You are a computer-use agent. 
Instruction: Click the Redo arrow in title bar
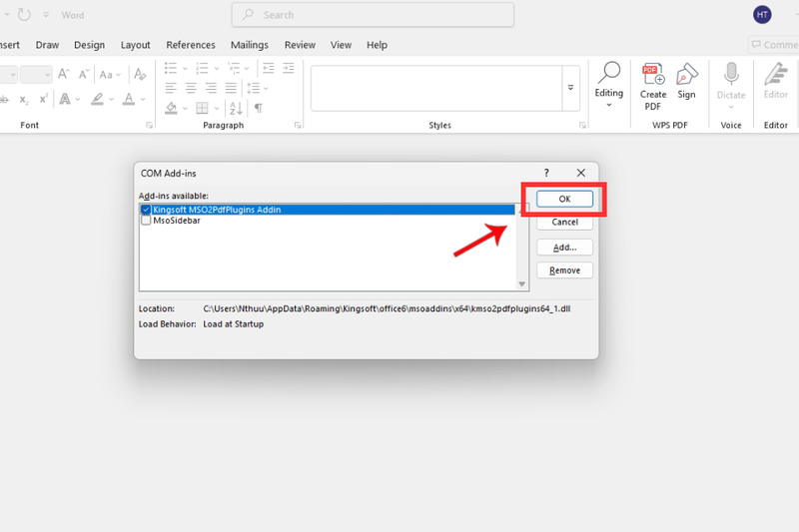click(24, 15)
